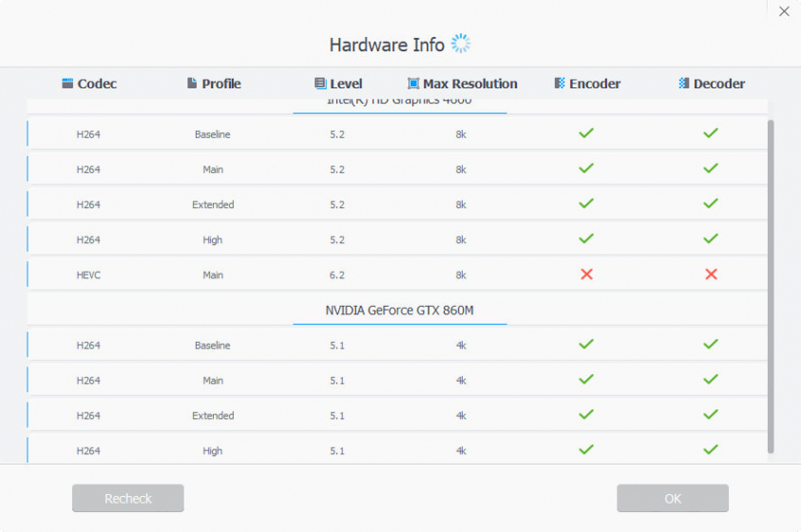801x532 pixels.
Task: Click the Level column header icon
Action: (320, 84)
